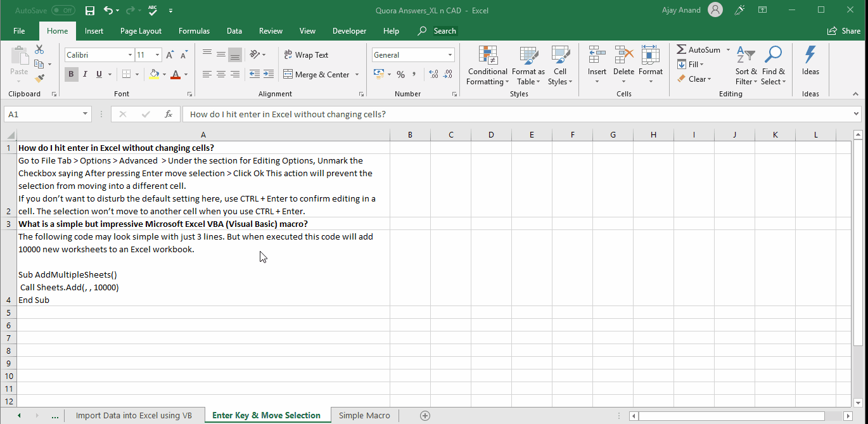Screen dimensions: 868x424
Task: Click the Ideas lightning icon
Action: (810, 55)
